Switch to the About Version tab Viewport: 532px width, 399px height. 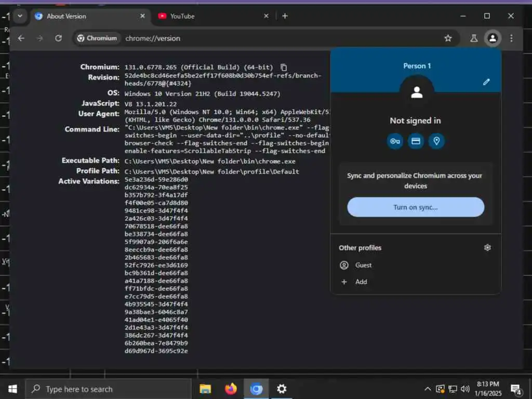90,16
